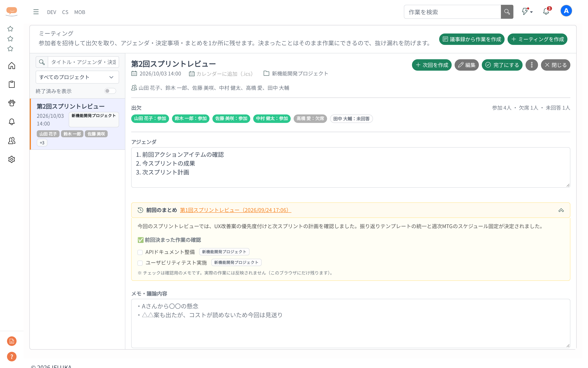This screenshot has height=368, width=588.
Task: Select 第2回スプリントレビュー in meeting list
Action: [78, 124]
